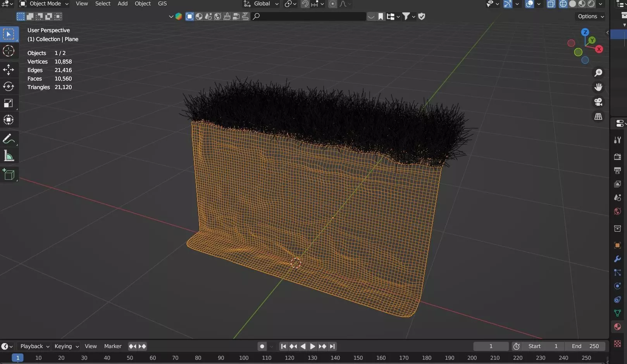Open the Scene properties tab
This screenshot has width=627, height=364.
coord(618,197)
